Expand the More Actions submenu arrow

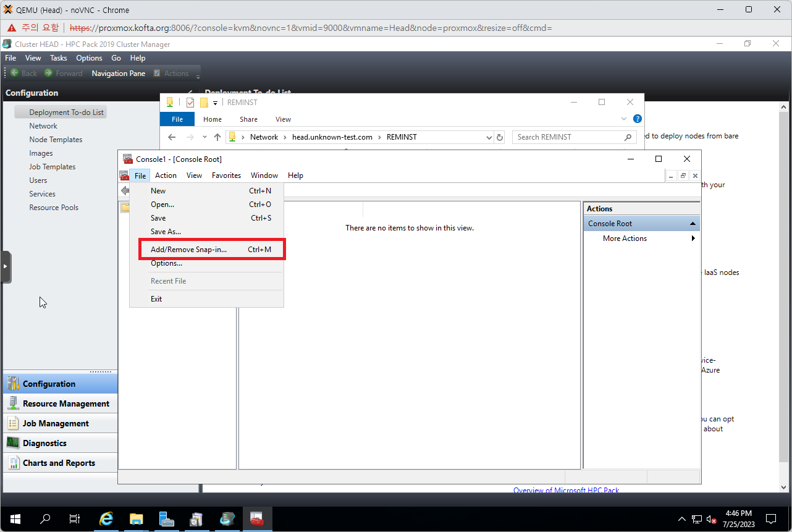[x=693, y=239]
